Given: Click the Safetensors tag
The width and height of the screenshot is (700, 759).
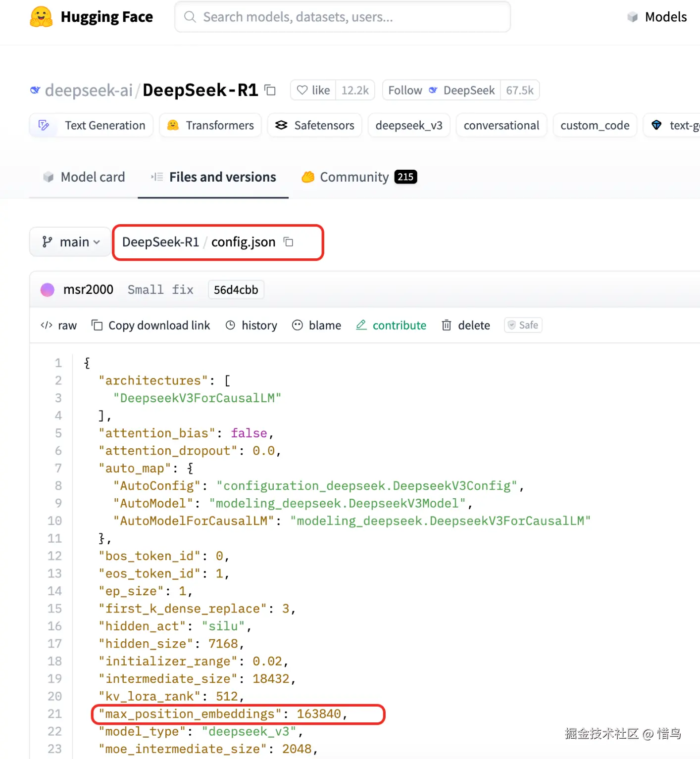Looking at the screenshot, I should tap(315, 125).
